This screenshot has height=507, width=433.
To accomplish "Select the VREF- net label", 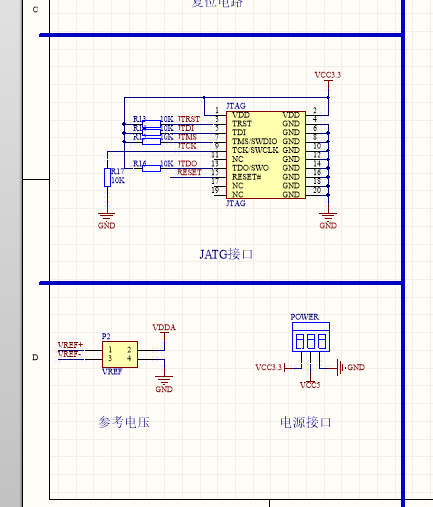I will click(x=70, y=354).
